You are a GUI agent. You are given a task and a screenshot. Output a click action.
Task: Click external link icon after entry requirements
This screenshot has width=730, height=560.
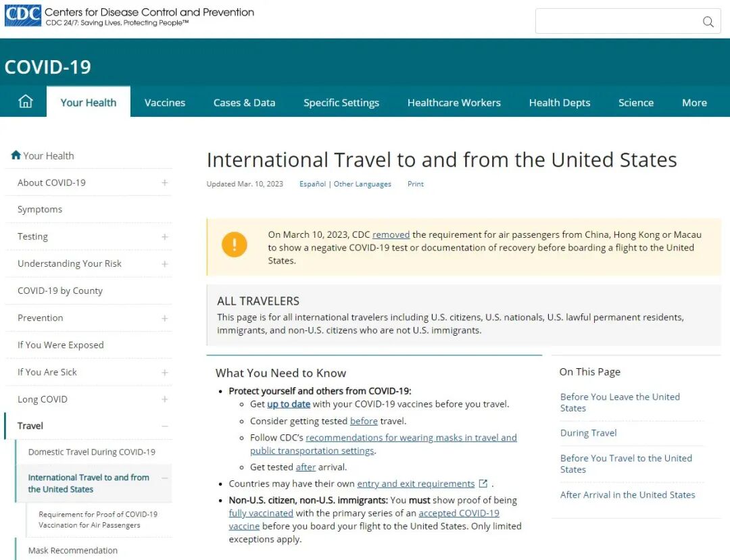483,484
